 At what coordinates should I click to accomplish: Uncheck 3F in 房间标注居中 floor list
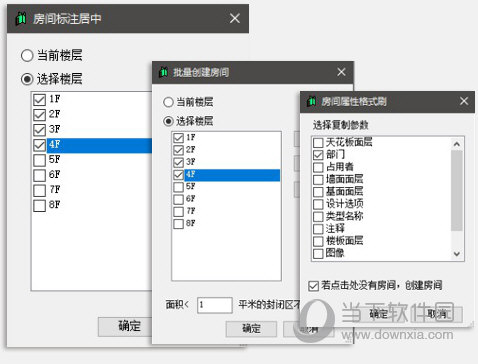(39, 130)
